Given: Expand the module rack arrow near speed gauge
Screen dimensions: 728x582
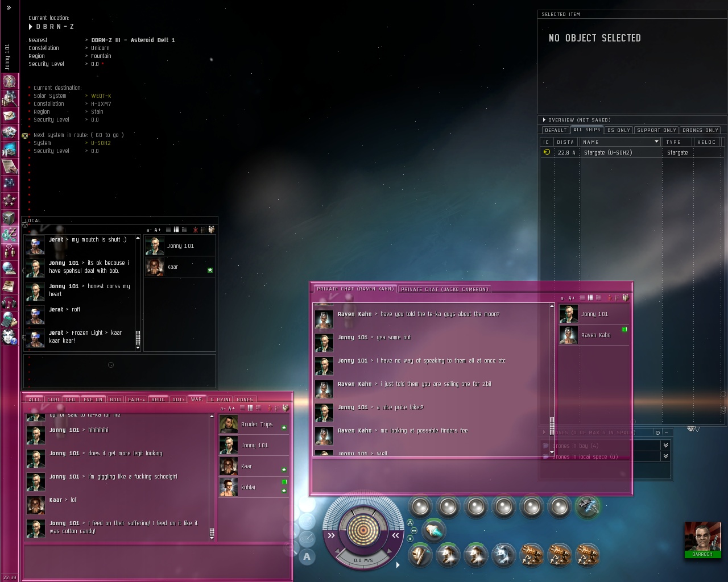Looking at the screenshot, I should 398,565.
